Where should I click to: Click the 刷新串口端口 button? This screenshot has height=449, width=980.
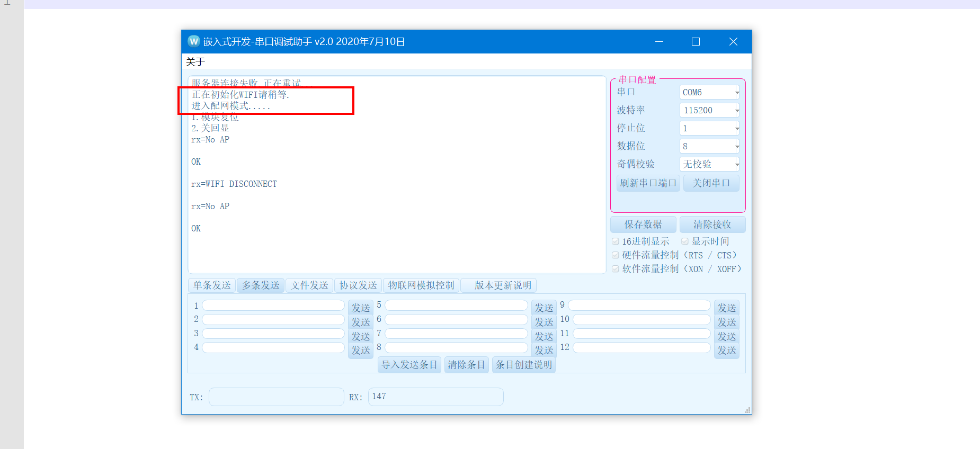[648, 183]
